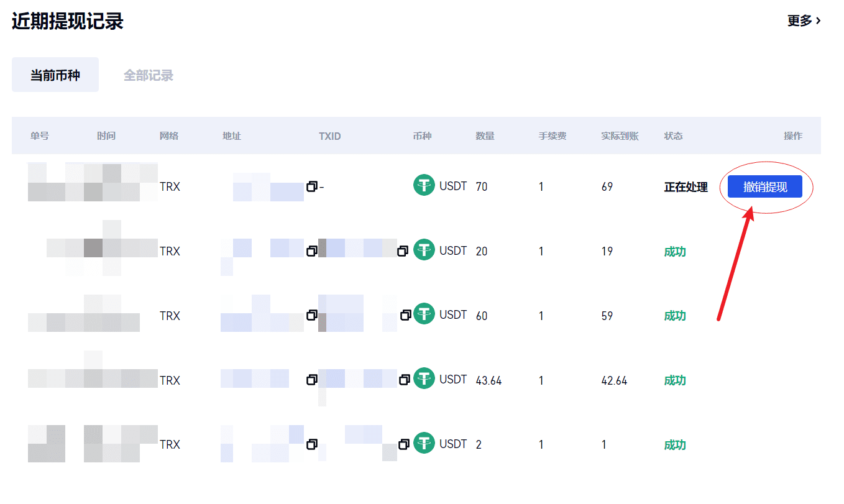The image size is (844, 504).
Task: Click the 状态 column header
Action: pos(674,135)
